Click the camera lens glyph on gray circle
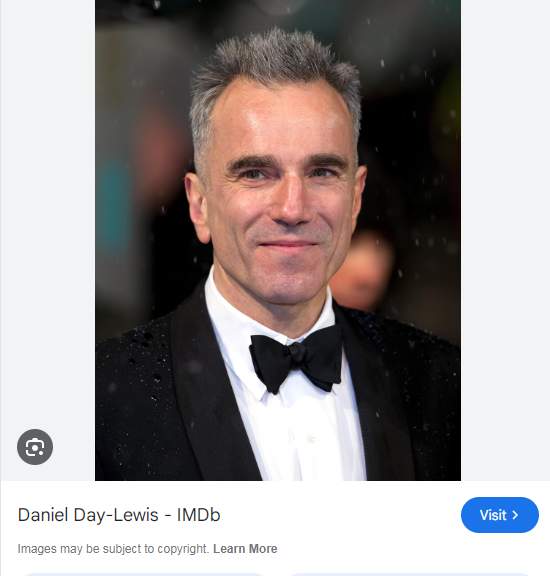This screenshot has width=550, height=576. [35, 447]
